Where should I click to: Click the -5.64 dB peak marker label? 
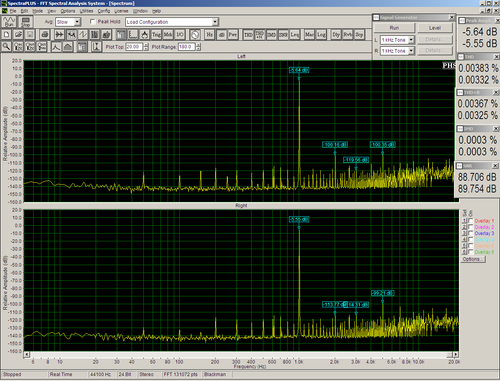click(x=299, y=70)
